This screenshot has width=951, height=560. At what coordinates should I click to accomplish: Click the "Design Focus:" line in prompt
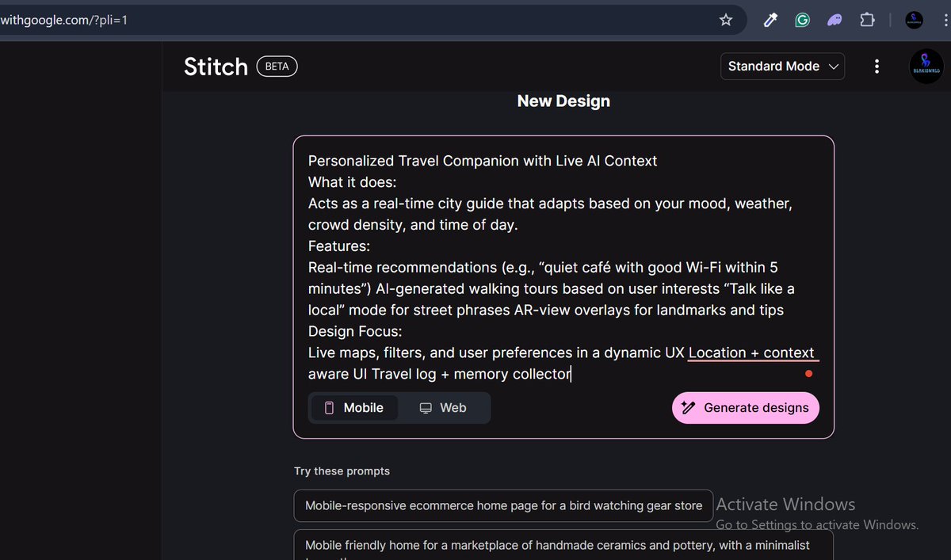pos(355,331)
